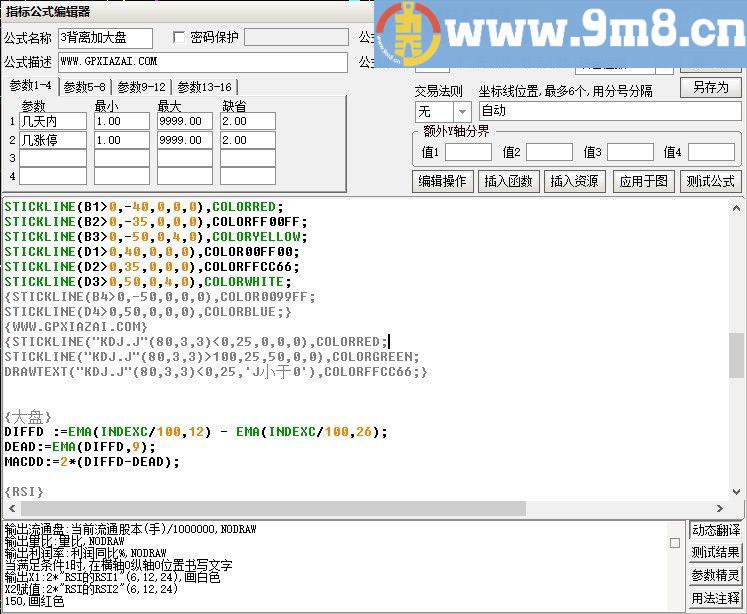Image resolution: width=747 pixels, height=614 pixels.
Task: Click code line ending with COLORYELLOW
Action: pos(156,237)
